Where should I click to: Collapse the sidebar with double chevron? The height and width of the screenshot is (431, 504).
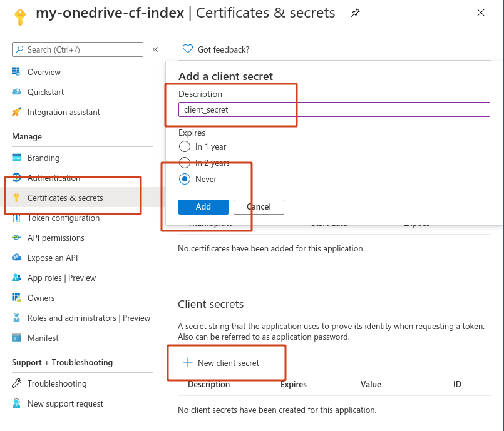coord(155,49)
